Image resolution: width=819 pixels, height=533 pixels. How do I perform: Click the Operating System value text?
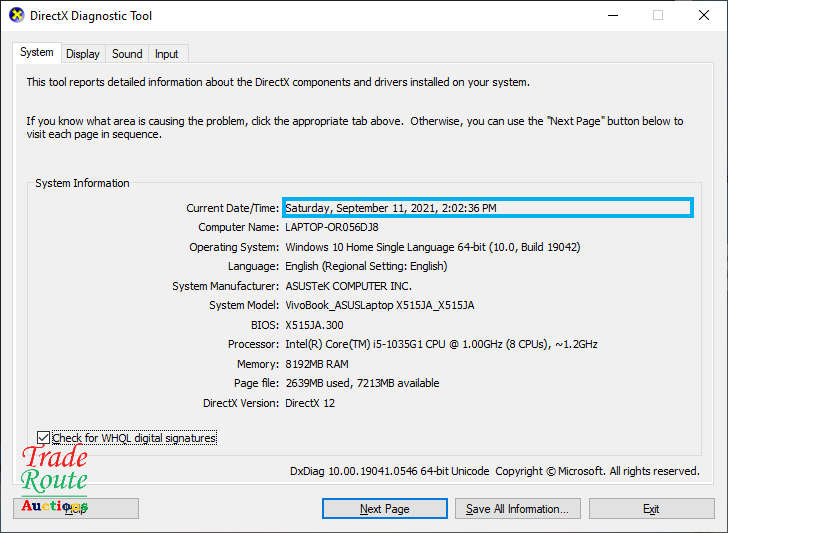(x=432, y=247)
